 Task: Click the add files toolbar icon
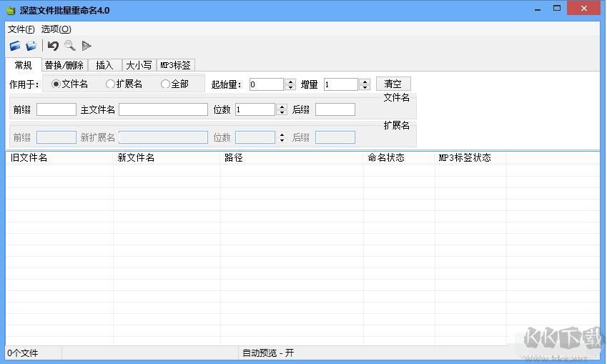[x=15, y=46]
